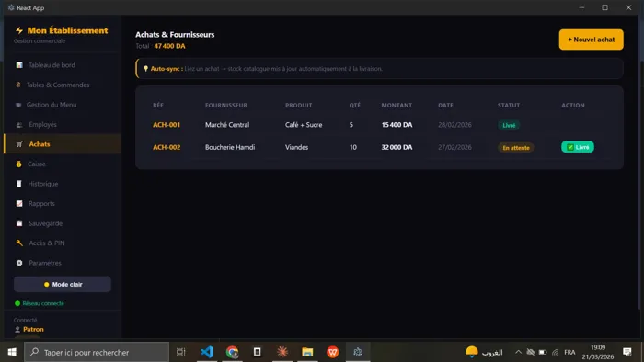The image size is (644, 362).
Task: Click the green network status dot
Action: click(x=17, y=303)
